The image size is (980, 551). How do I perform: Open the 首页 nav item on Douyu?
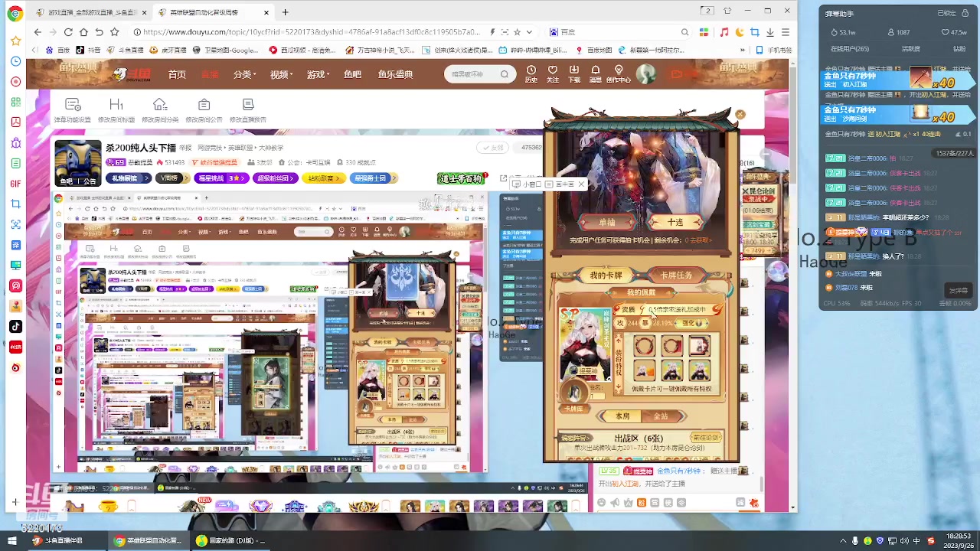coord(177,74)
